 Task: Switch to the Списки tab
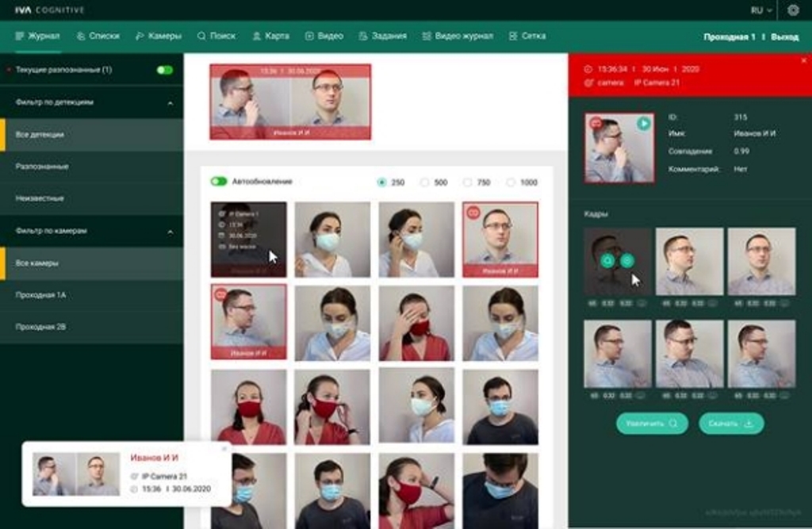[98, 36]
